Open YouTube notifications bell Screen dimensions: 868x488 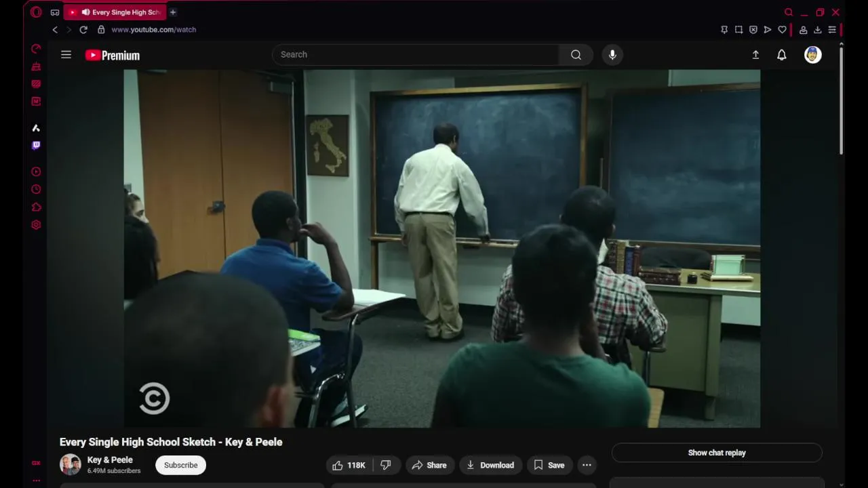pyautogui.click(x=782, y=55)
